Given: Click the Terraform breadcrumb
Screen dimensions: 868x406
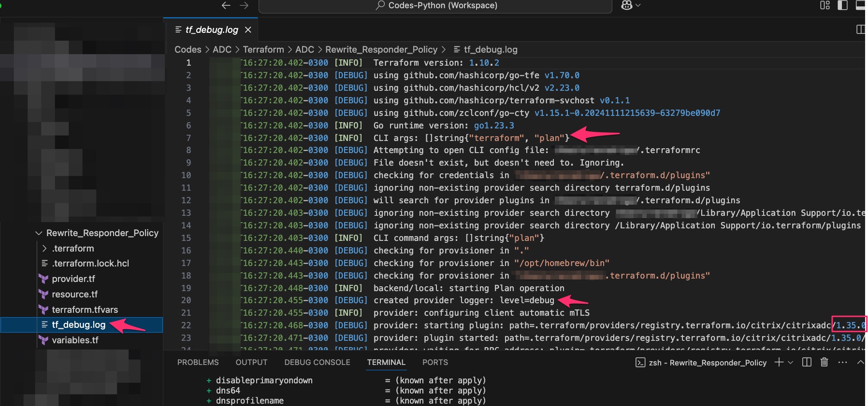Looking at the screenshot, I should pyautogui.click(x=263, y=50).
